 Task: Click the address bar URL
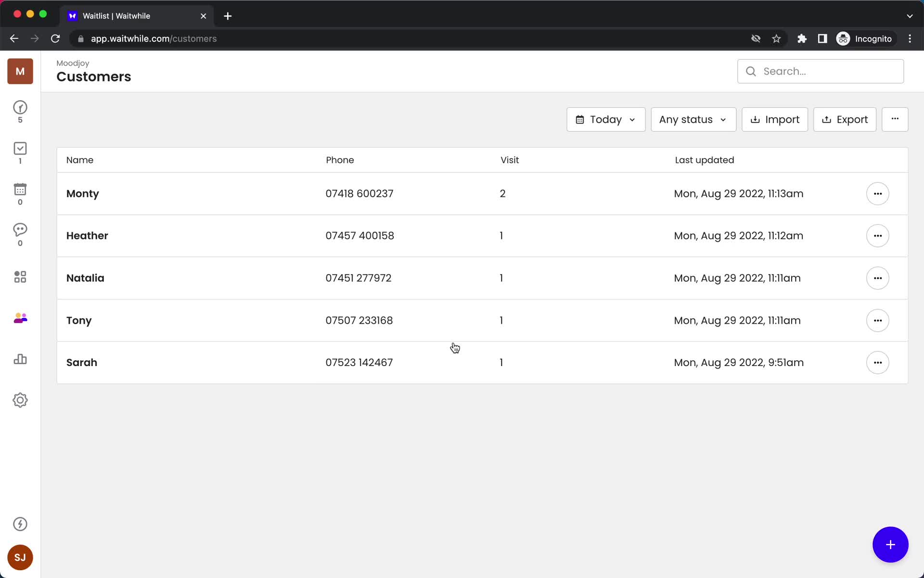pos(154,39)
